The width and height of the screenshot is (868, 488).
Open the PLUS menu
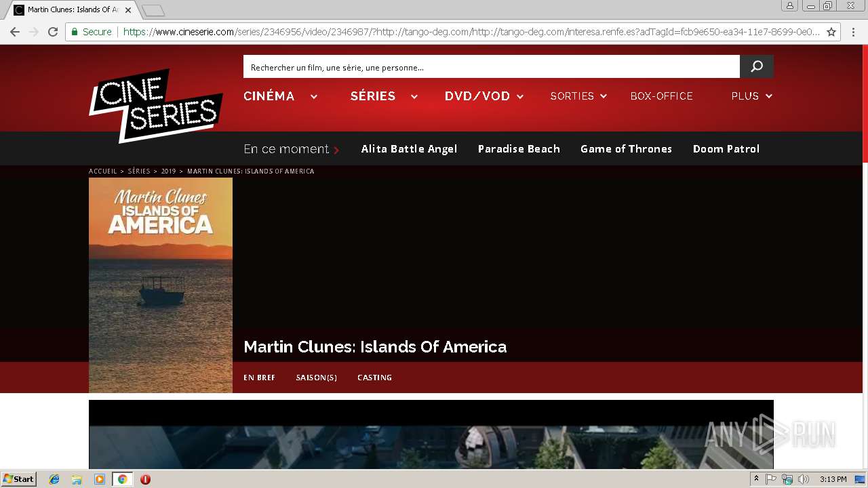pos(745,96)
